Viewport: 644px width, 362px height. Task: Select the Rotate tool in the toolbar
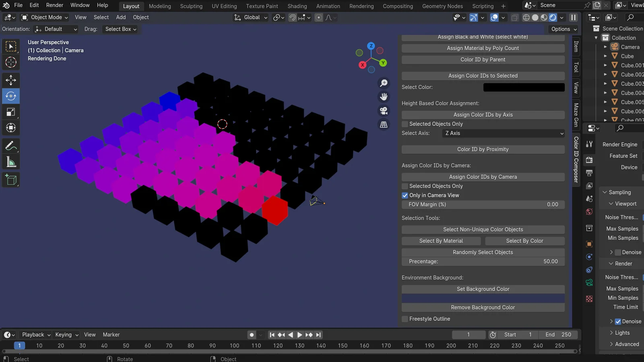[x=11, y=96]
